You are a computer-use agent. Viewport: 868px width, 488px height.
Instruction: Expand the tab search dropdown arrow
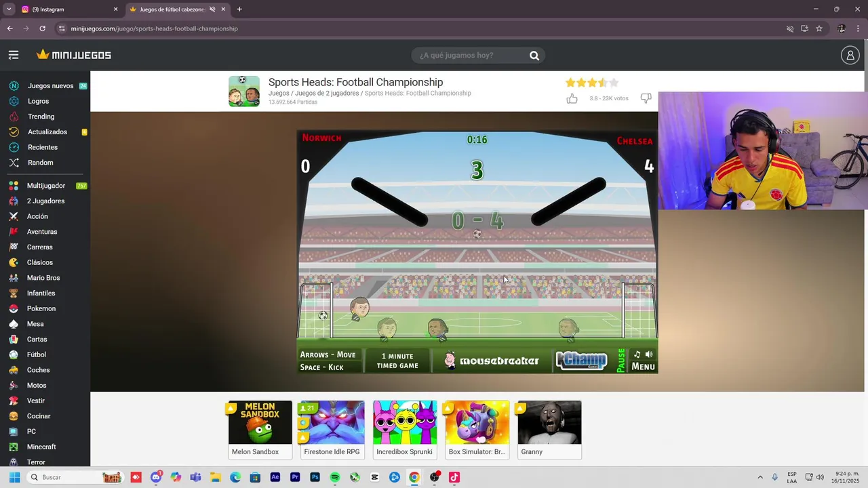(9, 9)
